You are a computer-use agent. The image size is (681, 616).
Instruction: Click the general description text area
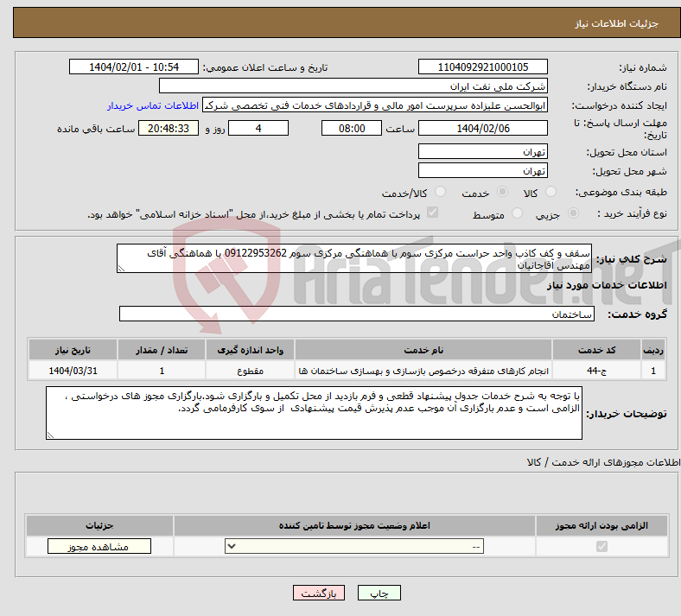(354, 258)
